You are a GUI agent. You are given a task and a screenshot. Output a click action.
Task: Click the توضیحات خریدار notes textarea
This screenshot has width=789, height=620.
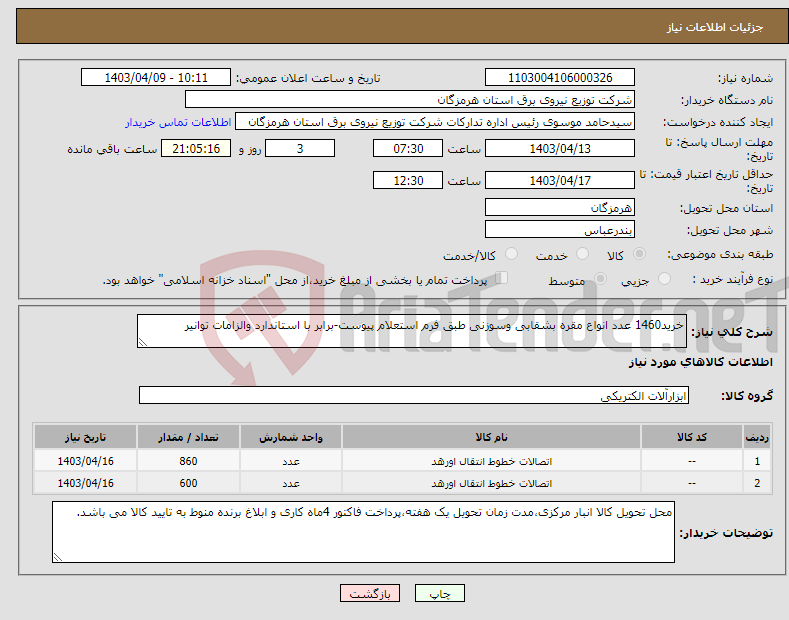(363, 532)
